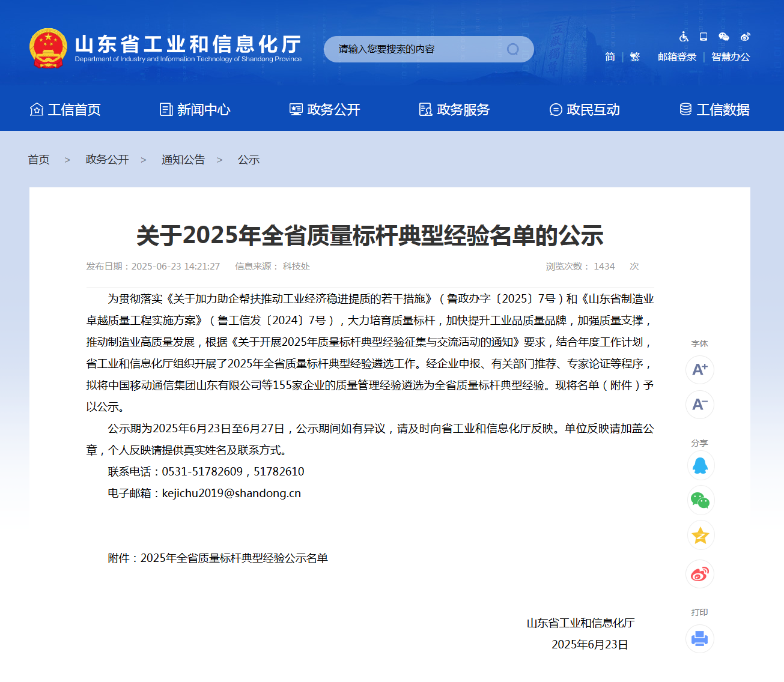The height and width of the screenshot is (682, 784).
Task: Open the 新闻中心 navigation menu
Action: coord(204,110)
